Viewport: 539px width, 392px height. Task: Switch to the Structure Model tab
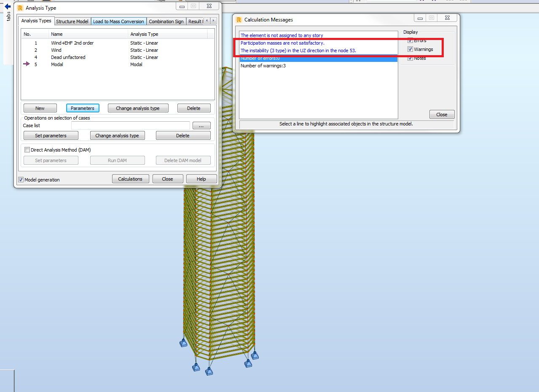[72, 21]
